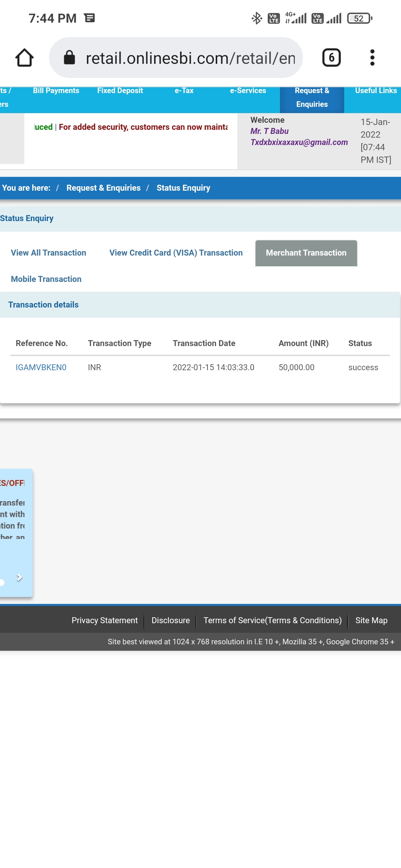Tap the padlock site security icon

pyautogui.click(x=69, y=58)
